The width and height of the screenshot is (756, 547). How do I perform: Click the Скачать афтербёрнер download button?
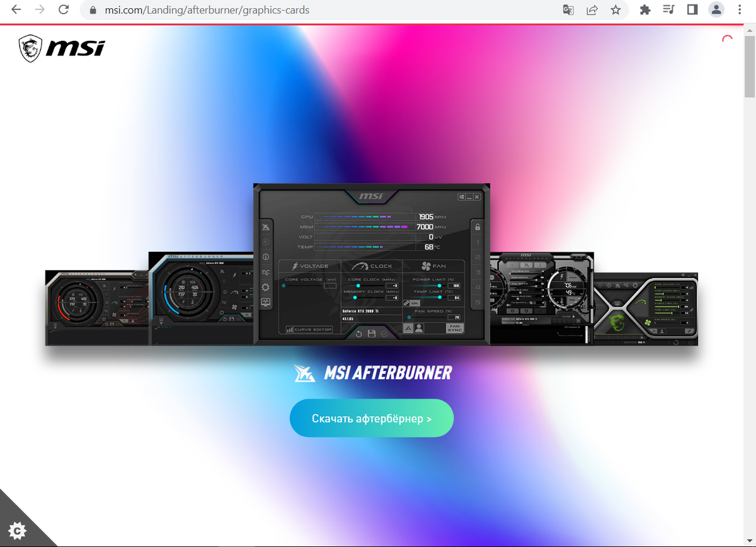coord(372,418)
